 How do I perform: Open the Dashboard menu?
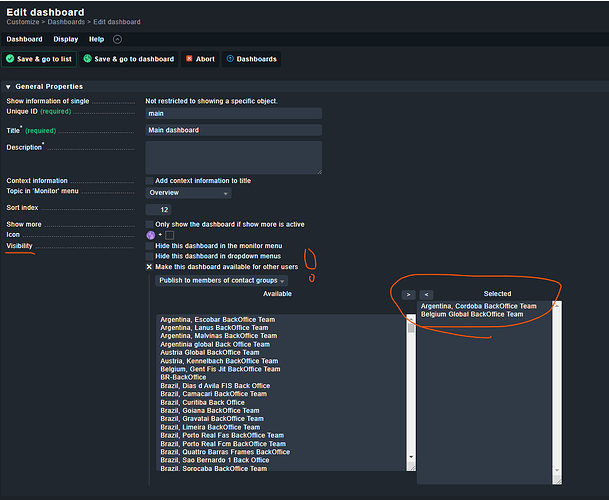24,39
